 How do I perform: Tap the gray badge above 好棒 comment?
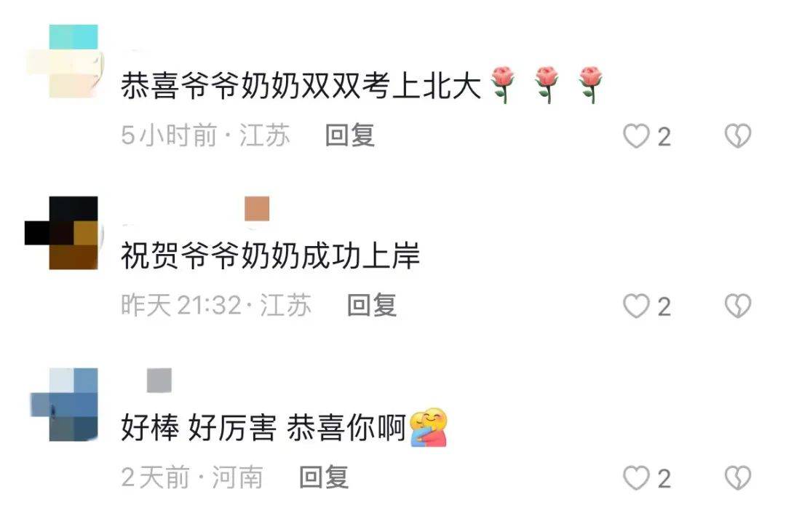point(159,380)
